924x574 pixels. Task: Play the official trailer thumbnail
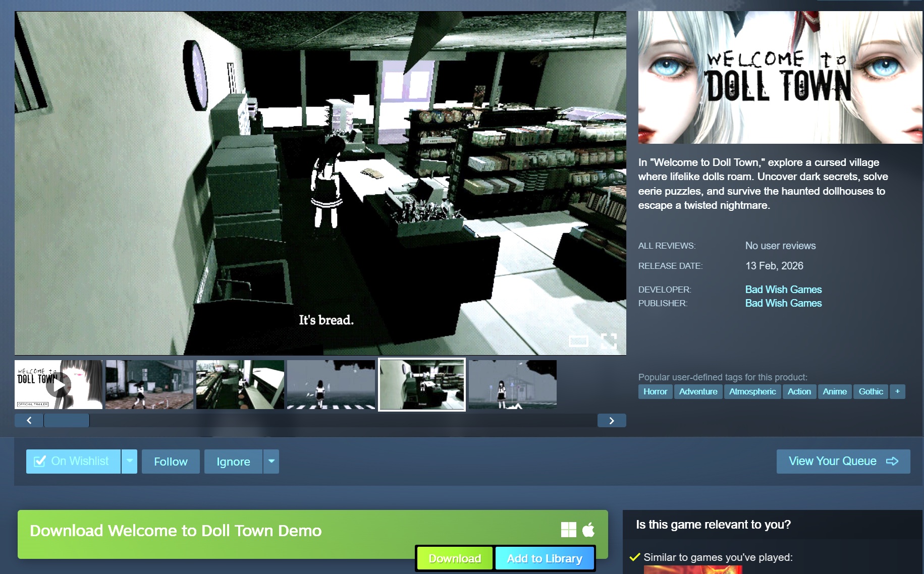coord(59,384)
